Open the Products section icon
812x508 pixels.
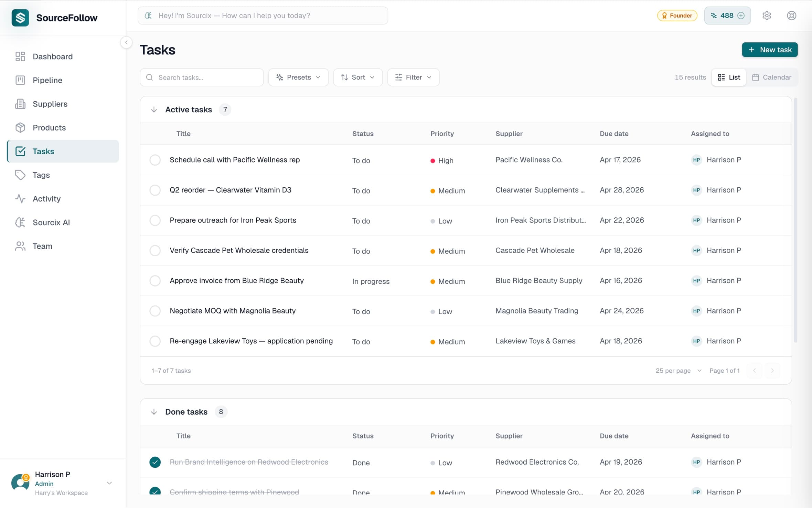pyautogui.click(x=20, y=127)
